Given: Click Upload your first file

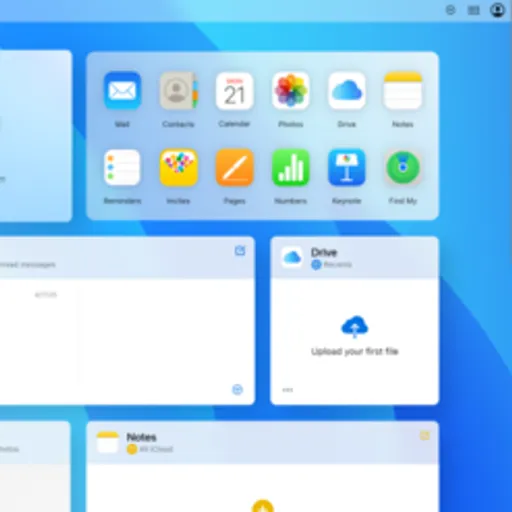Looking at the screenshot, I should [355, 351].
